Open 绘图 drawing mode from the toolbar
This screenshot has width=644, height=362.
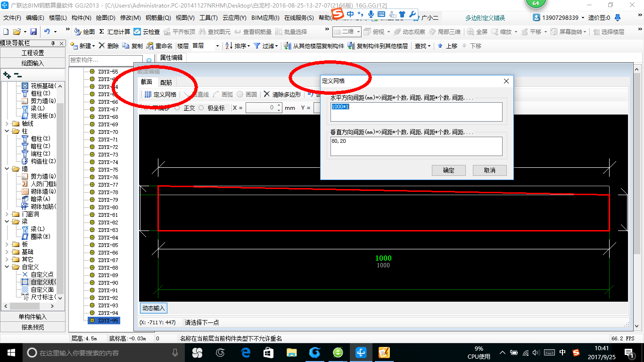pyautogui.click(x=84, y=32)
